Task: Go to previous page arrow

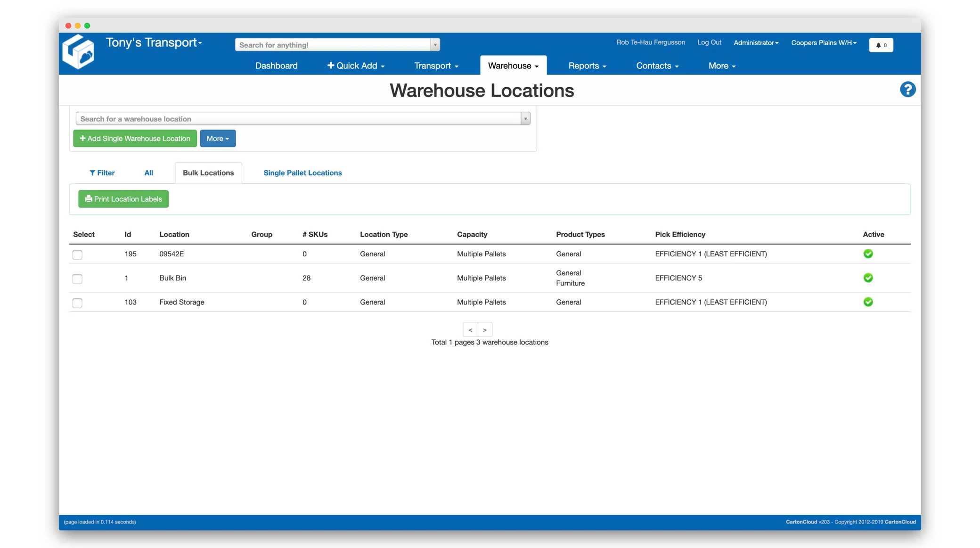Action: coord(470,330)
